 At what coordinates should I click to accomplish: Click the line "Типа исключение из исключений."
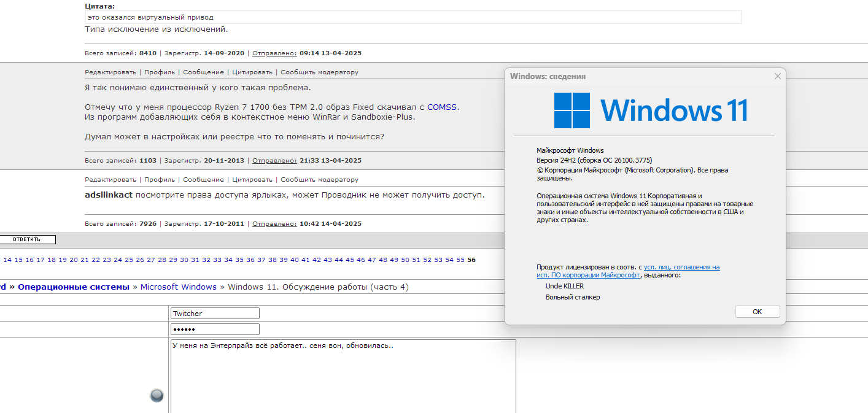(157, 29)
